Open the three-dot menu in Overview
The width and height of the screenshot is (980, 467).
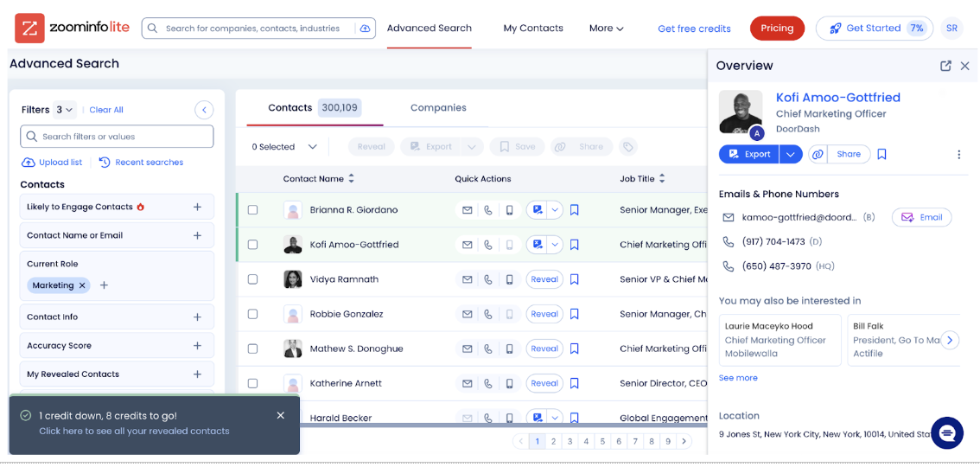click(958, 155)
